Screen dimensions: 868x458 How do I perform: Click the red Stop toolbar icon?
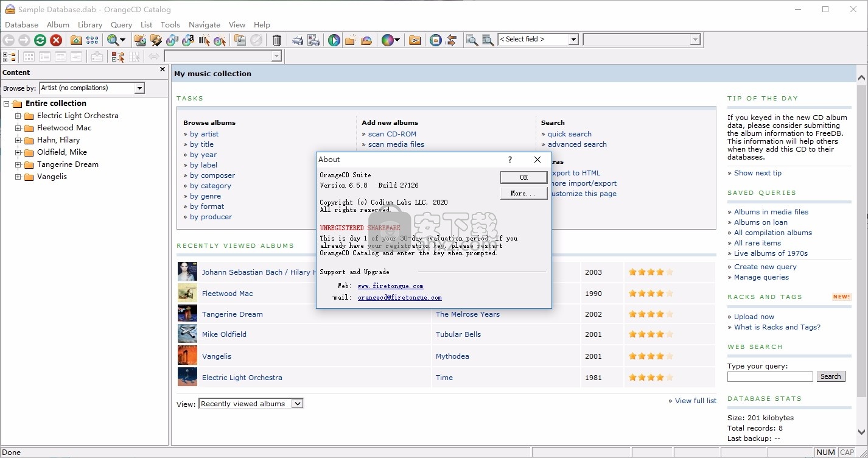(x=56, y=40)
